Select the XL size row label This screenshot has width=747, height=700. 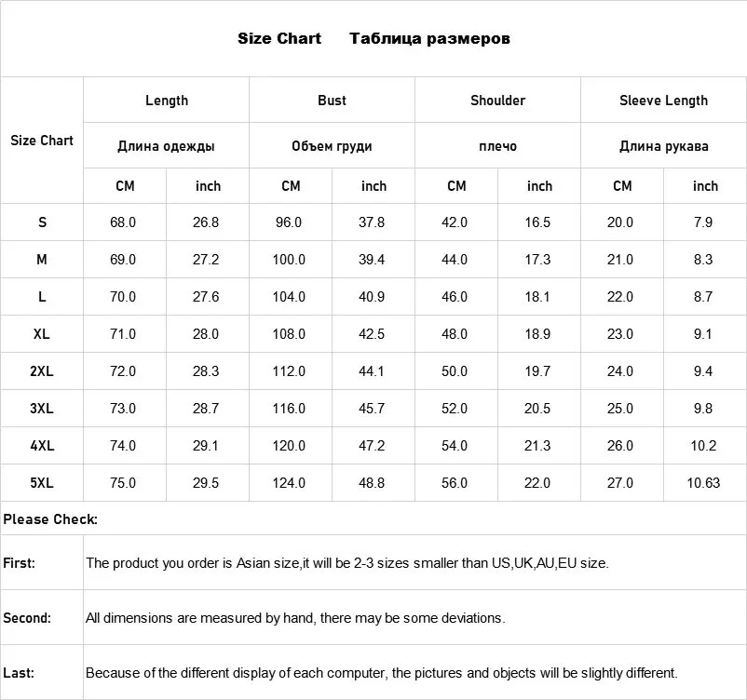tap(42, 334)
